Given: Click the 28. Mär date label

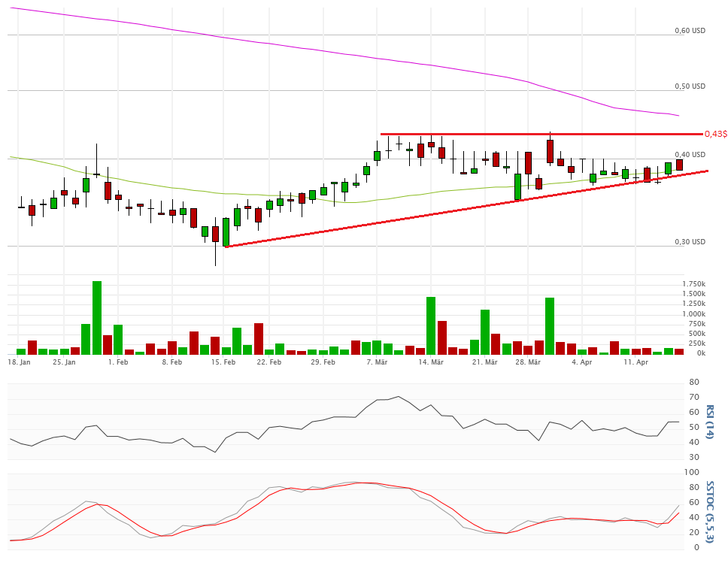Looking at the screenshot, I should click(529, 362).
